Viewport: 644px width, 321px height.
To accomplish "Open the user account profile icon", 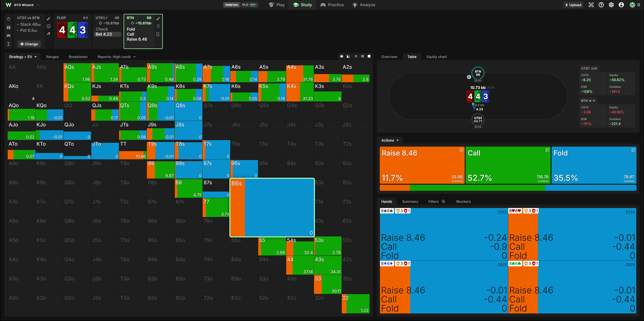I will click(621, 5).
